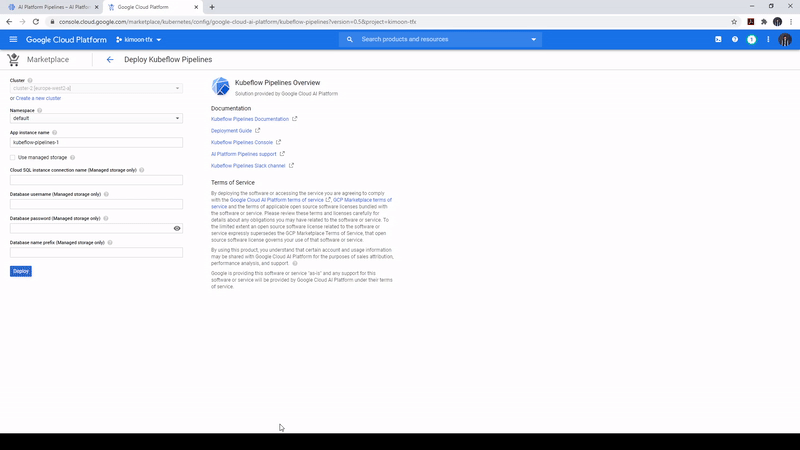Open the kimoon-tfx project selector
The height and width of the screenshot is (450, 800).
pos(138,39)
